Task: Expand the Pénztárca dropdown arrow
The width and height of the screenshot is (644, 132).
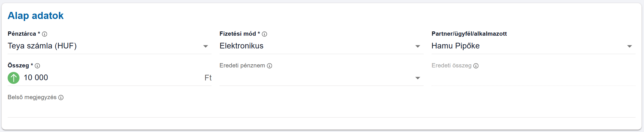Action: pos(206,46)
